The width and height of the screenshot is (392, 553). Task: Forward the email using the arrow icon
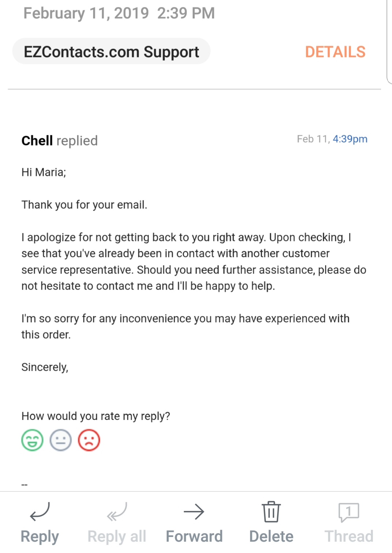(x=194, y=513)
